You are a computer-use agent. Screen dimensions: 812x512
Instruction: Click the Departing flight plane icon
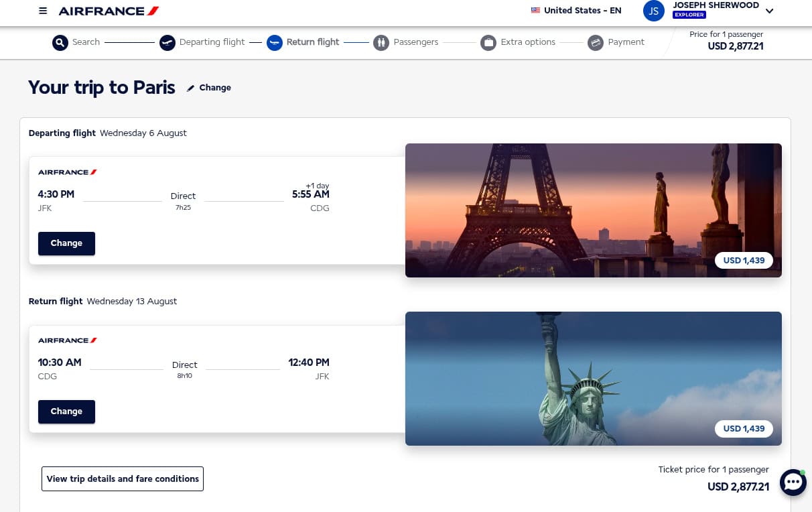[x=167, y=42]
